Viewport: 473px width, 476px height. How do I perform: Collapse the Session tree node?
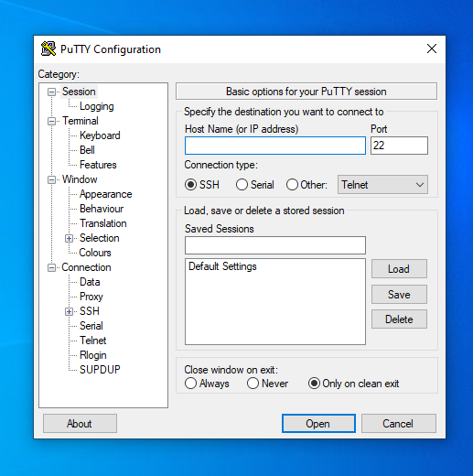point(51,92)
